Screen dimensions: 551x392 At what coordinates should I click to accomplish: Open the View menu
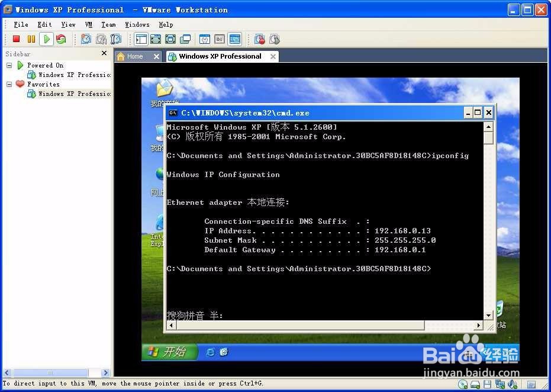click(68, 24)
